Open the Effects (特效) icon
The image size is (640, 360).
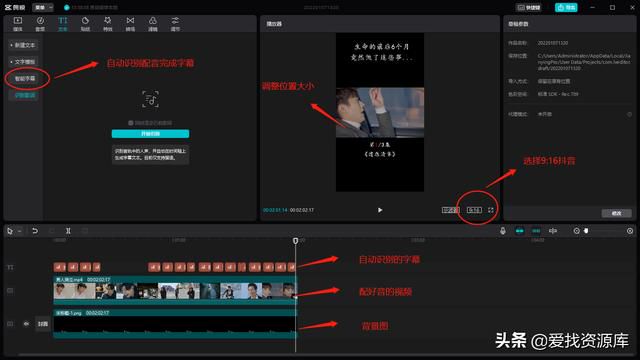108,24
